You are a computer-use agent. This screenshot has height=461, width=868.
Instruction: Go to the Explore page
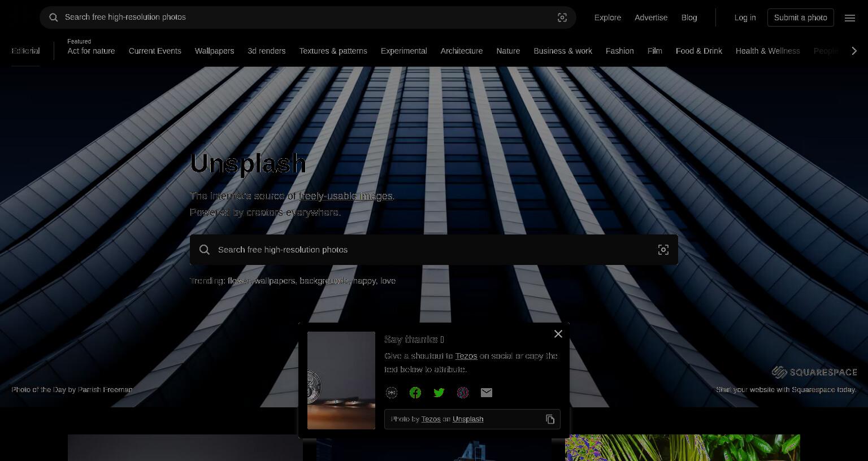[x=607, y=18]
